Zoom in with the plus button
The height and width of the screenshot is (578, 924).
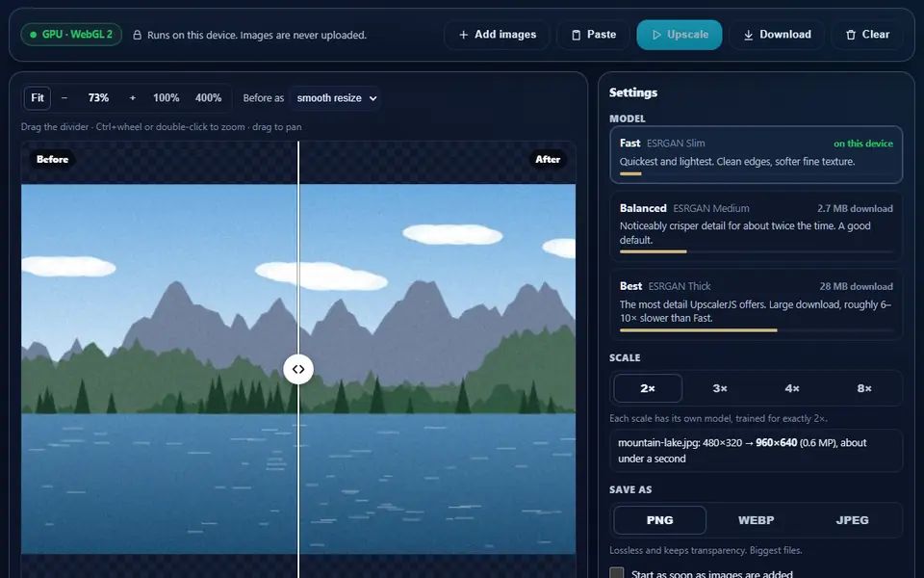click(x=133, y=98)
